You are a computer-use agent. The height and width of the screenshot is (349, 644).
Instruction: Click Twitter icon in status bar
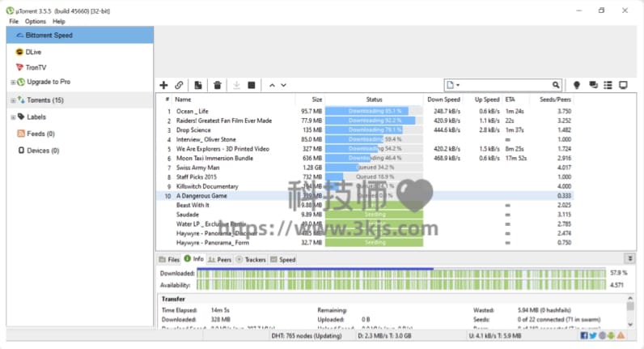(593, 336)
